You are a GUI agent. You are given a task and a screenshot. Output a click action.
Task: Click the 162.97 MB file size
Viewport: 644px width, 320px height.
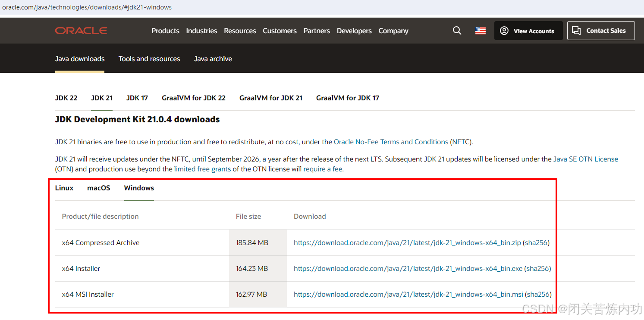coord(251,294)
